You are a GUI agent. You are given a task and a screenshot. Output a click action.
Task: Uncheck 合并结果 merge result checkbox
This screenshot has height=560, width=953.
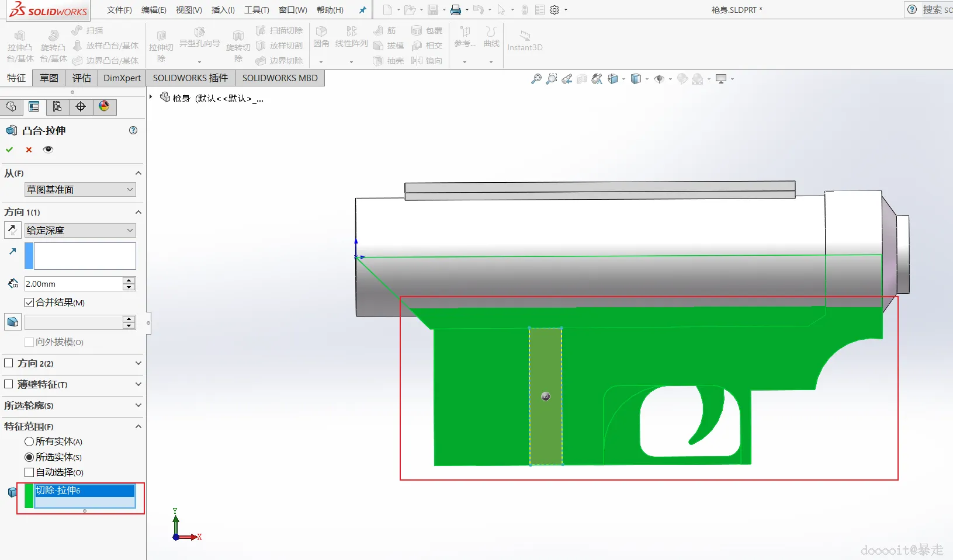pyautogui.click(x=29, y=302)
